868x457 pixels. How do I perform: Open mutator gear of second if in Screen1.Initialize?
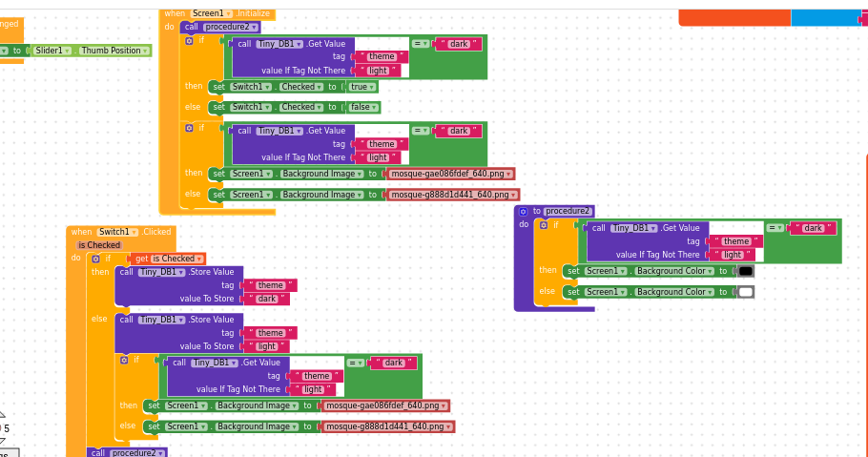point(189,128)
